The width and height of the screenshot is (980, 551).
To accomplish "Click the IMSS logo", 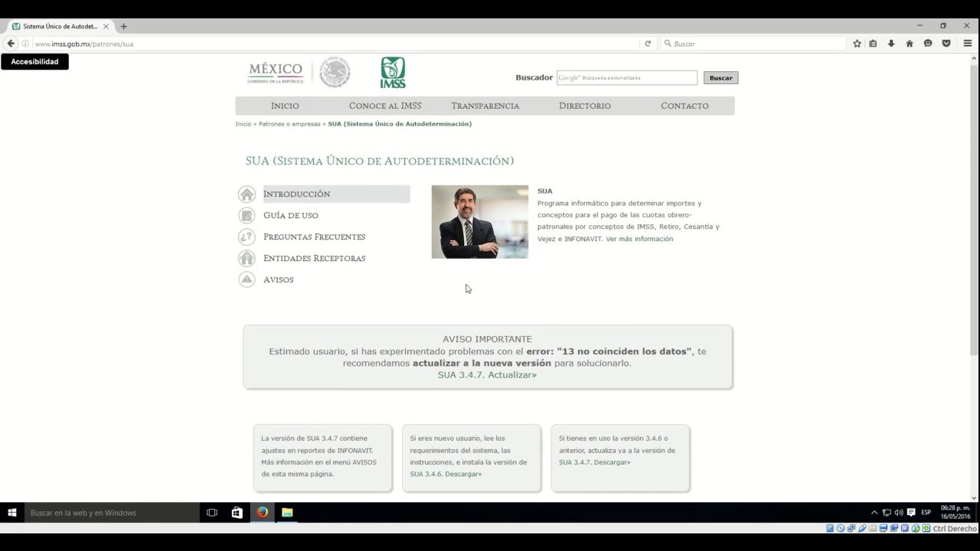I will click(393, 73).
